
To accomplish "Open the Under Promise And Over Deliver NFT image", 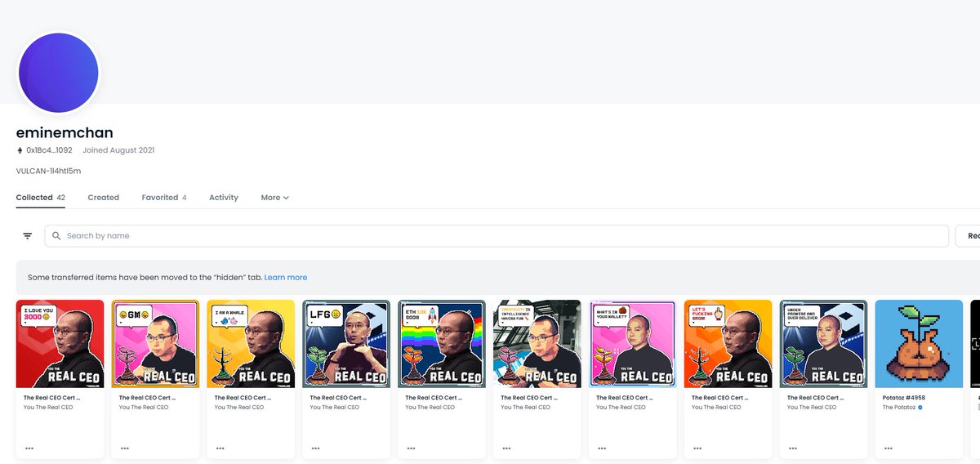I will [823, 343].
